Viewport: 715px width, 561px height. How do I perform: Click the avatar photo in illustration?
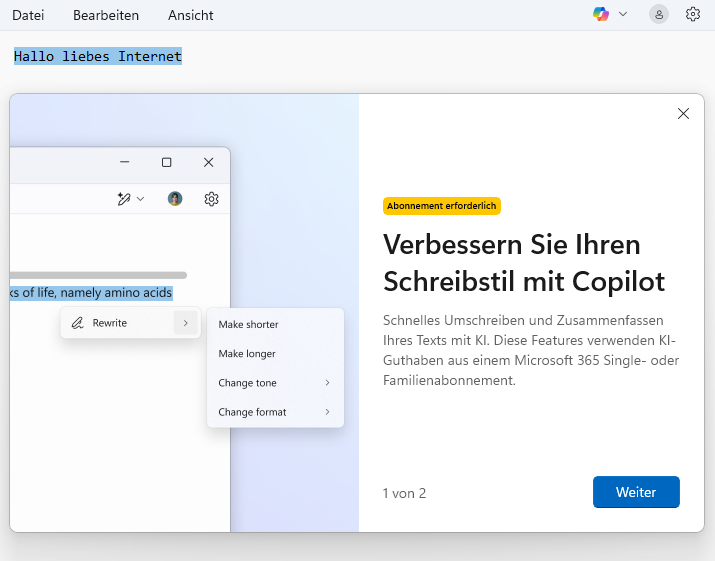tap(175, 199)
